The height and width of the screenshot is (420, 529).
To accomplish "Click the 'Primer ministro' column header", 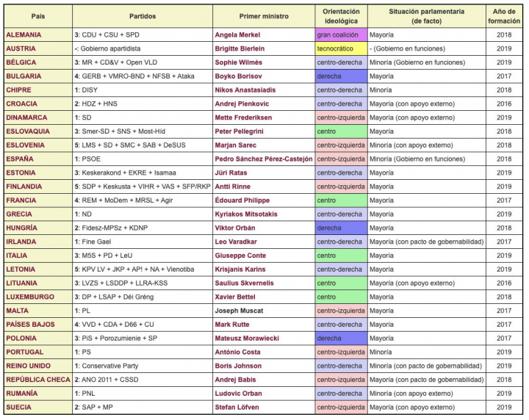I will tap(264, 15).
